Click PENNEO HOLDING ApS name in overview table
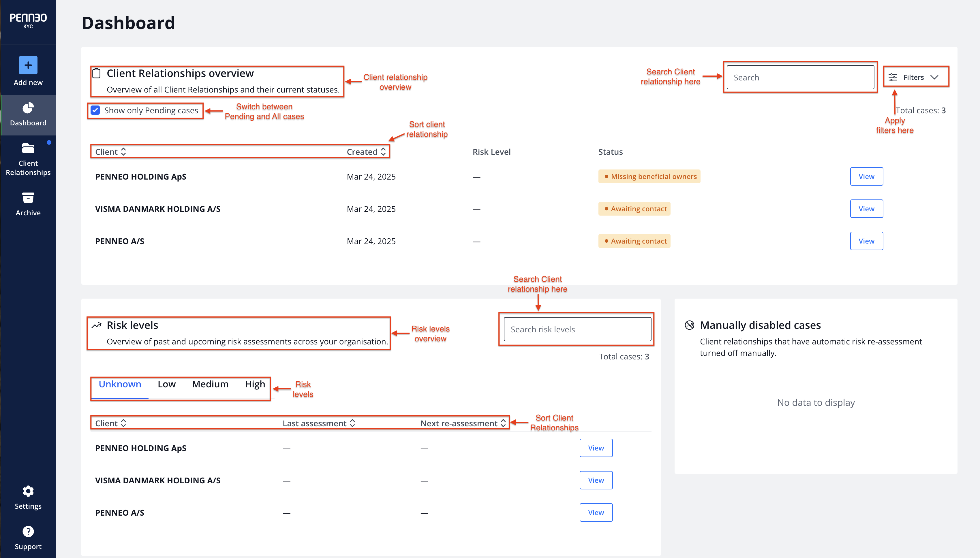This screenshot has height=558, width=980. point(141,177)
